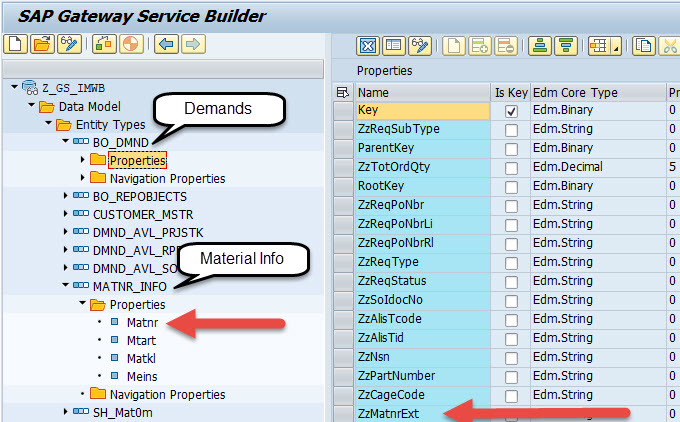Viewport: 680px width, 422px height.
Task: Expand Navigation Properties under BO_DMND
Action: click(x=82, y=177)
